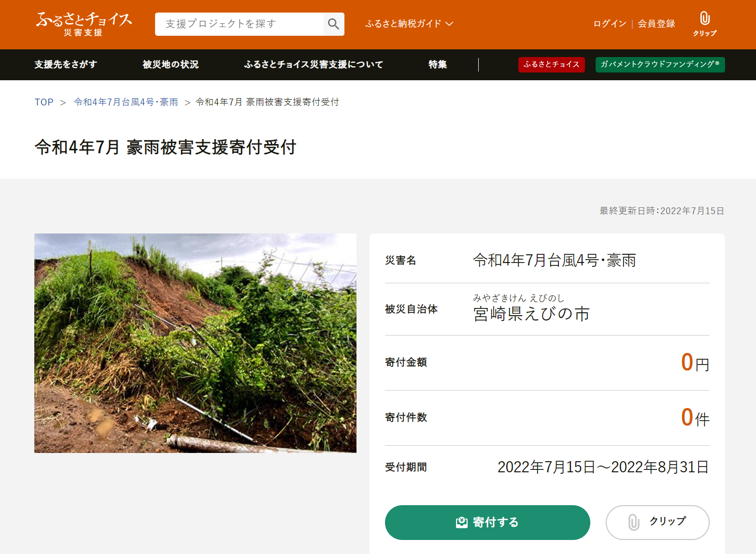
Task: Click the donation icon in 寄付する button
Action: (462, 523)
